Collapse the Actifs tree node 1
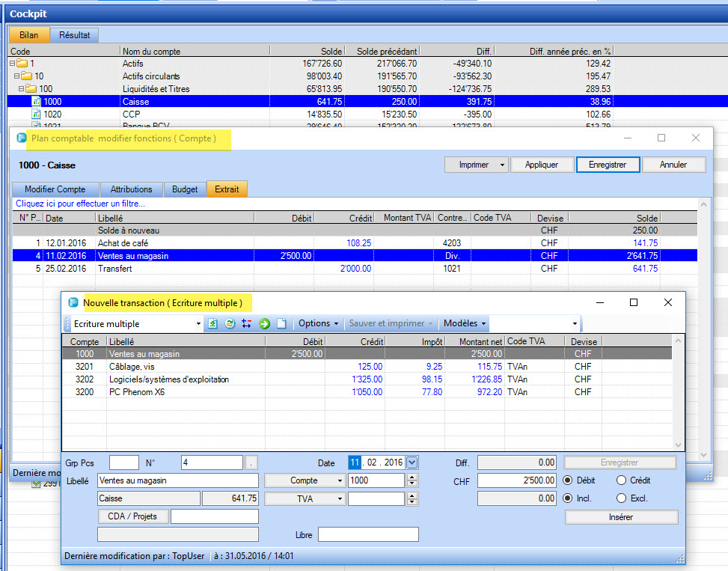 13,64
